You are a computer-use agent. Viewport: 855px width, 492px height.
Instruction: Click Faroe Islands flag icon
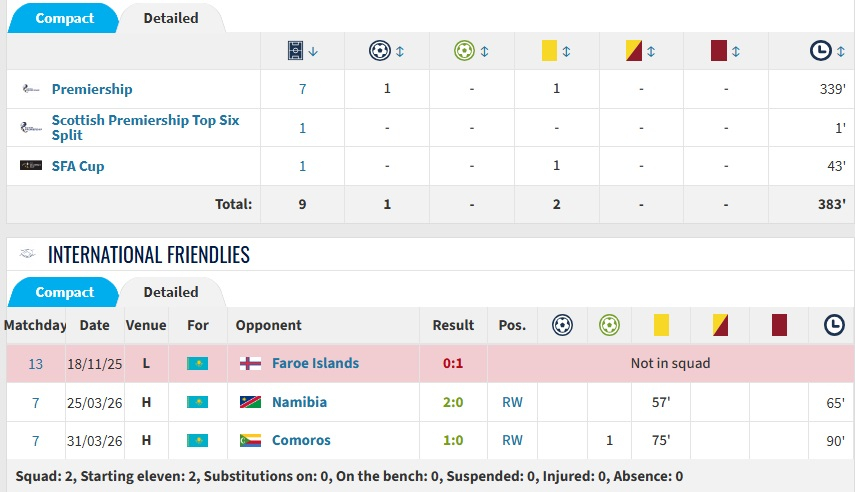[x=250, y=363]
